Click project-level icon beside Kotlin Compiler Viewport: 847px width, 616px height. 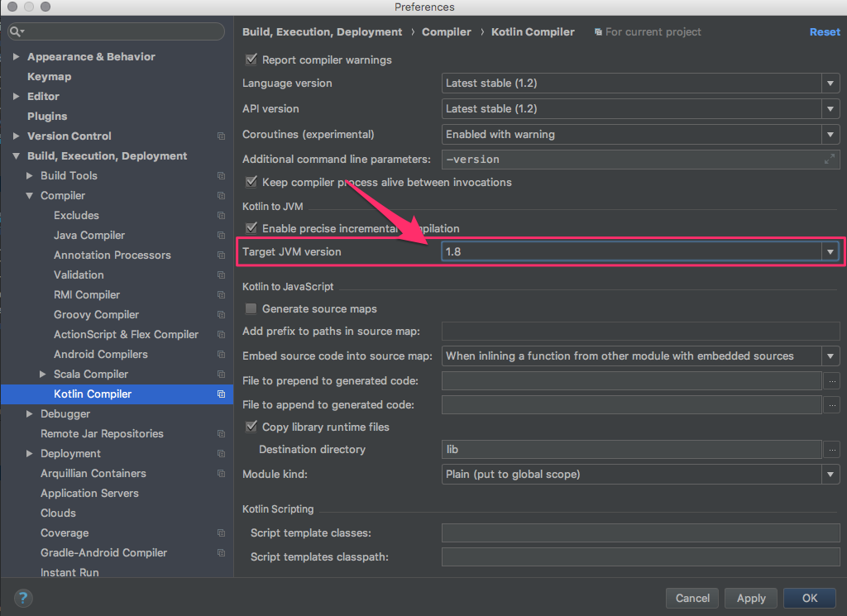[x=221, y=394]
